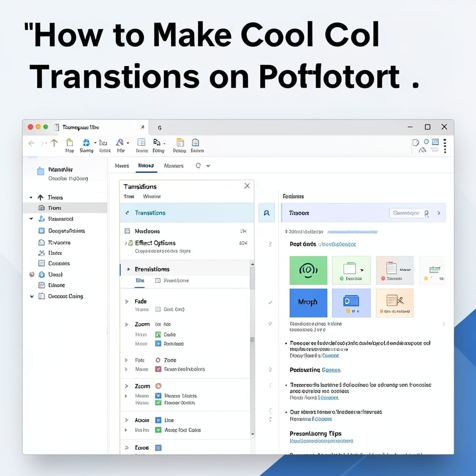Toggle the checkbox beside Fade
Viewport: 476px width, 476px height.
[x=158, y=309]
